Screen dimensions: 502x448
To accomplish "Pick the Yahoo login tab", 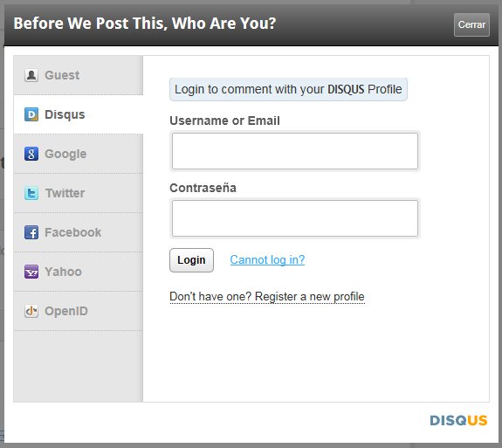I will pyautogui.click(x=79, y=272).
